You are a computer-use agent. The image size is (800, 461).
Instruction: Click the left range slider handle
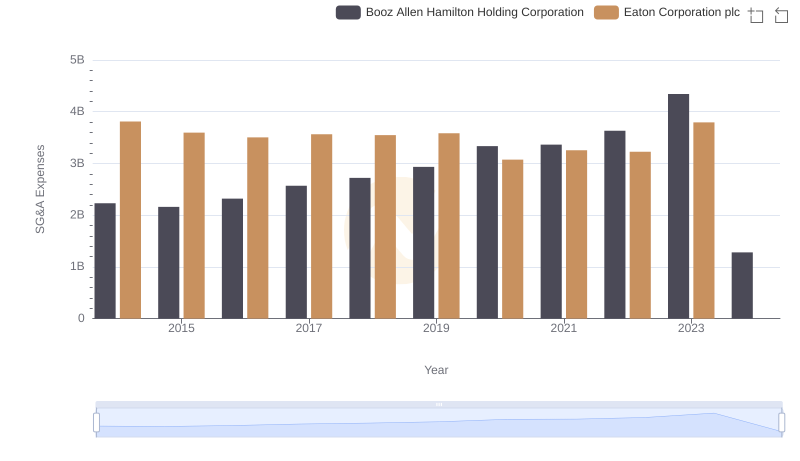97,423
